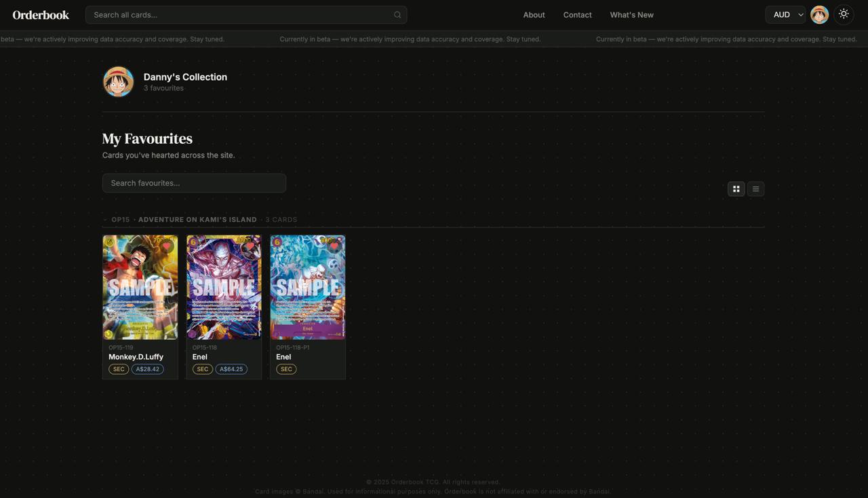Click the '3 CARDS' count label

click(281, 220)
